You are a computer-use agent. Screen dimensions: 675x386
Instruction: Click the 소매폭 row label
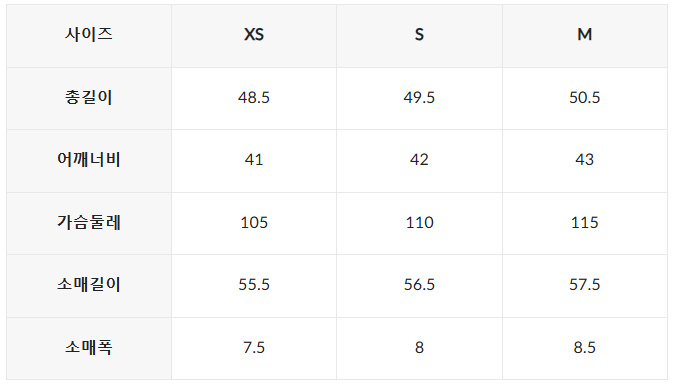point(89,347)
